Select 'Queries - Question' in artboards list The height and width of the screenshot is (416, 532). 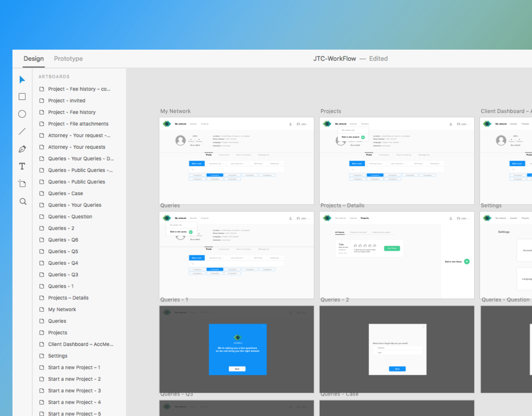[79, 217]
